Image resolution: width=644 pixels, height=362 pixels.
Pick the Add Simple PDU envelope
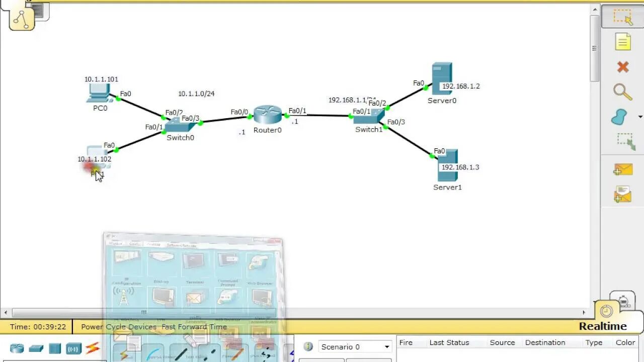click(x=622, y=170)
